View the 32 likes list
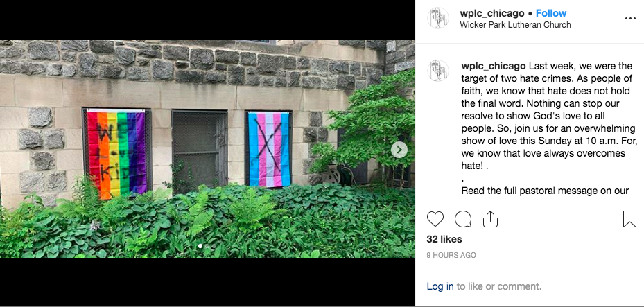 pos(444,239)
